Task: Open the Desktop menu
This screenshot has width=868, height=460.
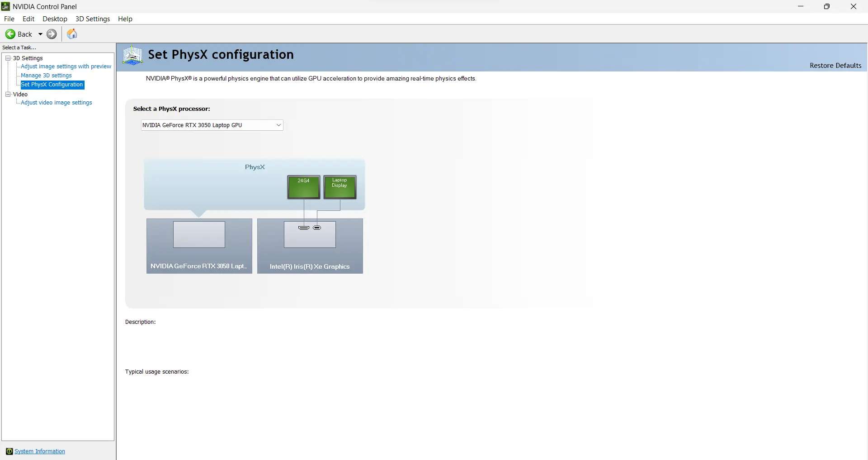Action: tap(55, 19)
